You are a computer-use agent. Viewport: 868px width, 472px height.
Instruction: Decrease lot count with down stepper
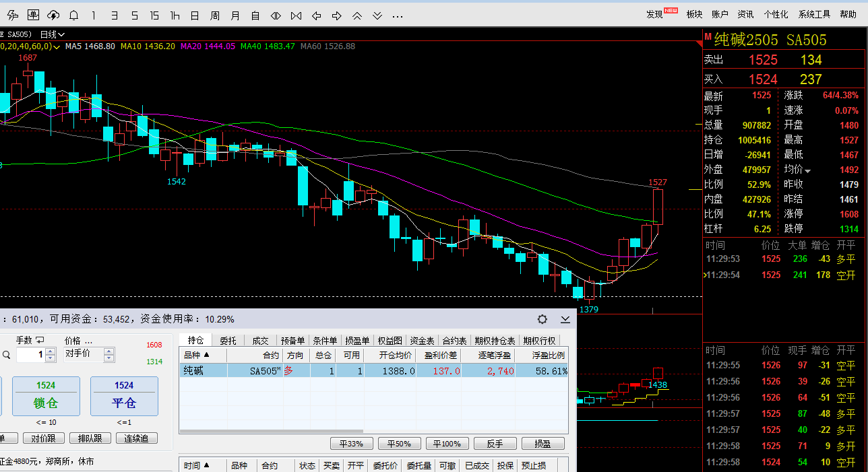pyautogui.click(x=51, y=358)
